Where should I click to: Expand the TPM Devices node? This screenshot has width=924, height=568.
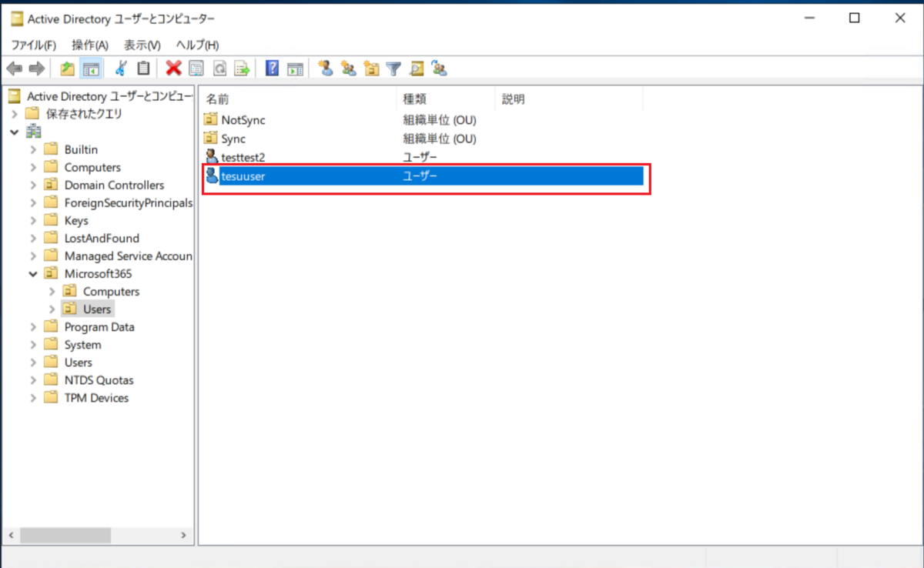coord(33,398)
